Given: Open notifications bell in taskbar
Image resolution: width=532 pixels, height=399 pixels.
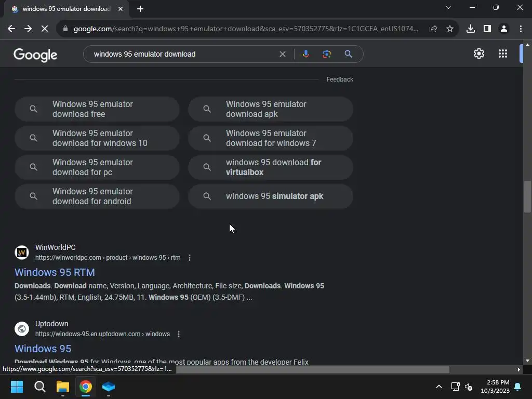Looking at the screenshot, I should point(518,387).
